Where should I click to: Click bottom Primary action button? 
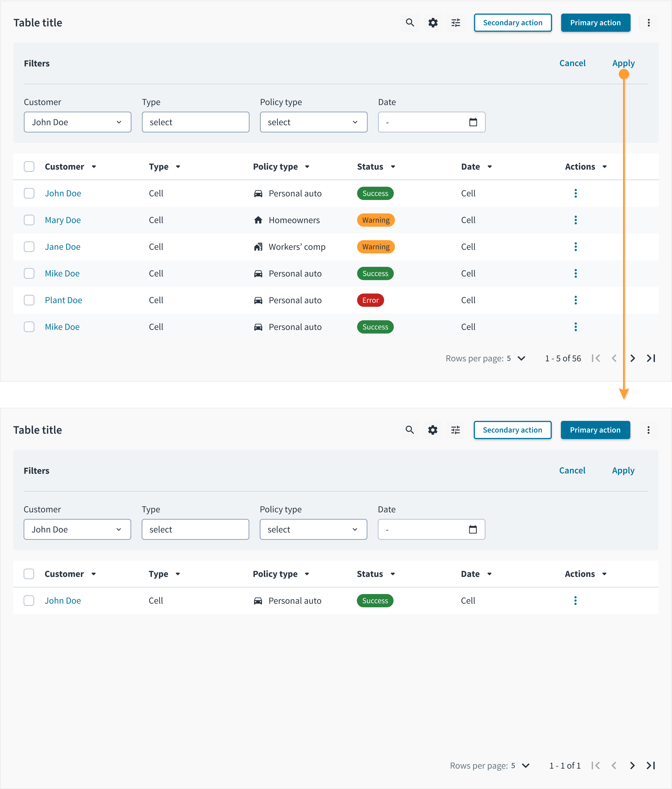(x=595, y=430)
